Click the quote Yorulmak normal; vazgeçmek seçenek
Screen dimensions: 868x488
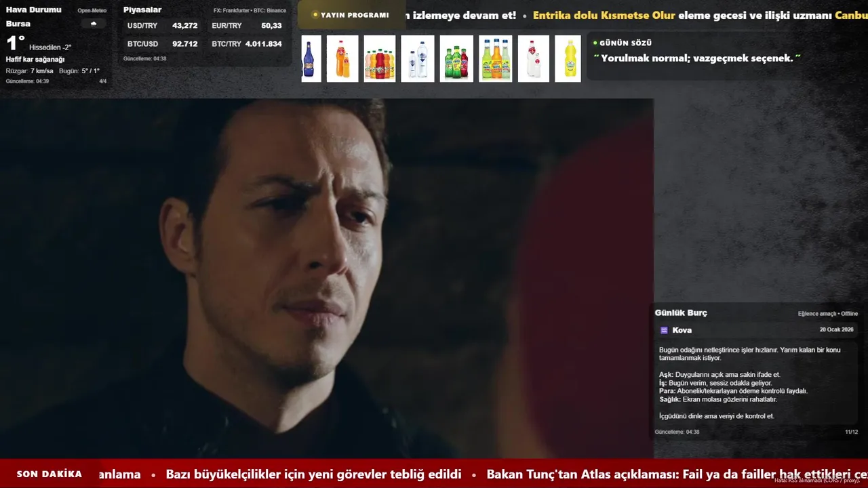pos(696,58)
